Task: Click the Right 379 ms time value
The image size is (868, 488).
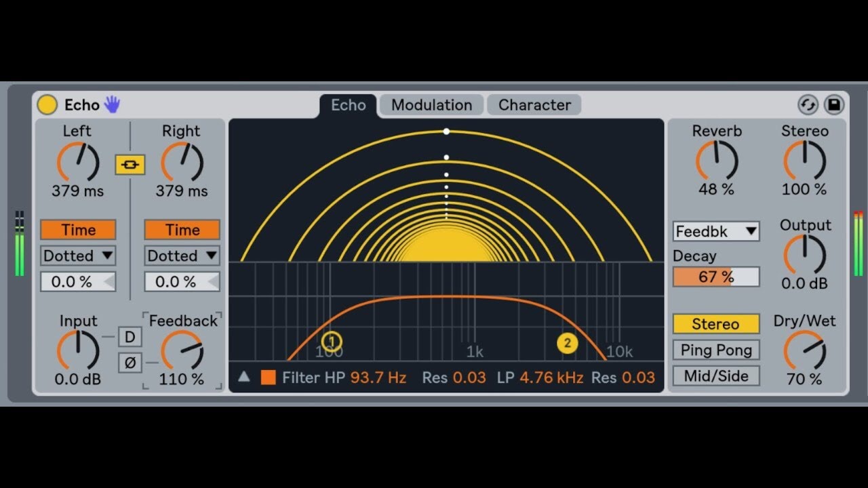Action: (x=182, y=191)
